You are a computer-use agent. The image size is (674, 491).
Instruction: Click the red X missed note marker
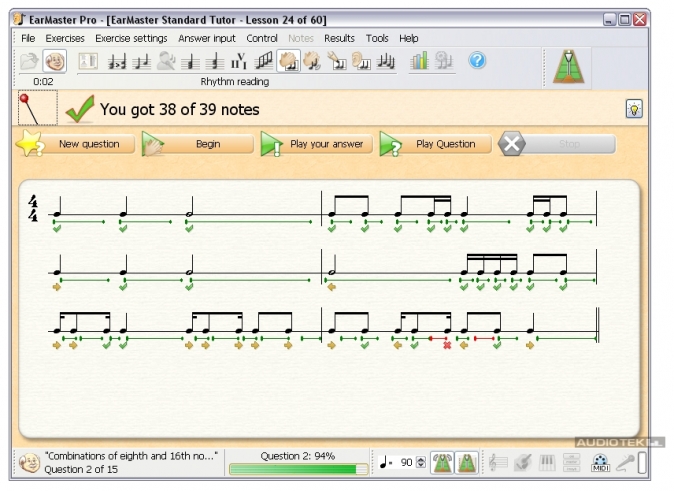tap(447, 345)
